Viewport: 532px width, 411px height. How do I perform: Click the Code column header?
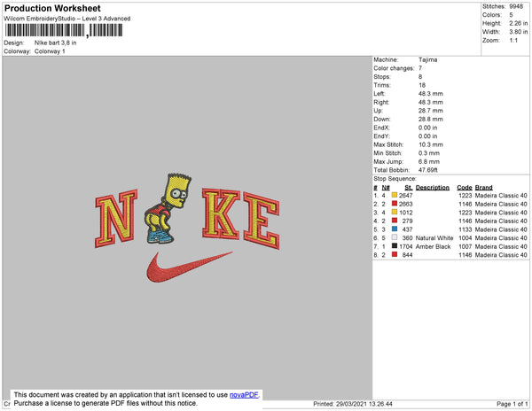point(464,188)
